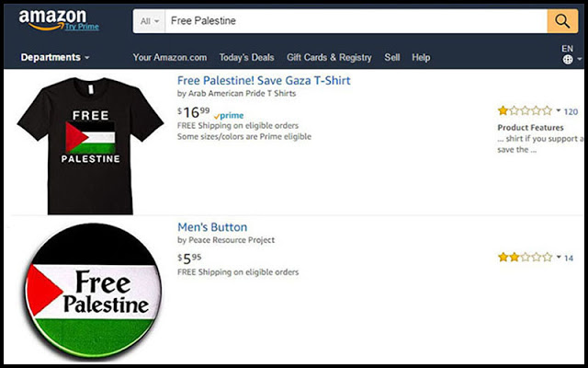Go to Gift Cards & Registry

point(330,57)
